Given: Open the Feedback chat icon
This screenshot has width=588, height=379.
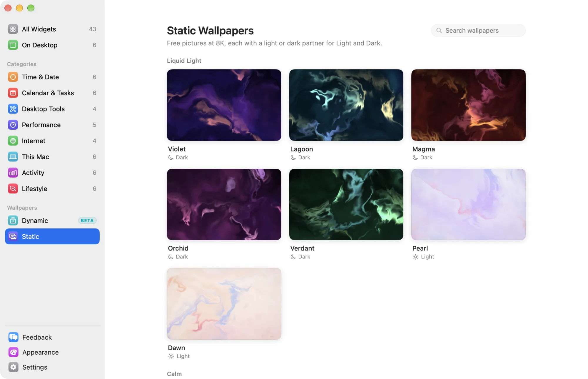Looking at the screenshot, I should coord(14,337).
